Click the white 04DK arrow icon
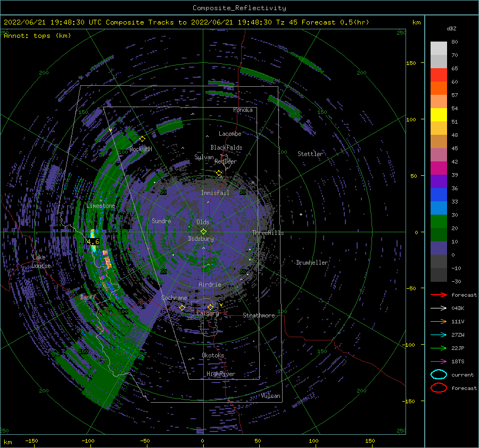Screen dimensions: 479x448 click(x=439, y=308)
